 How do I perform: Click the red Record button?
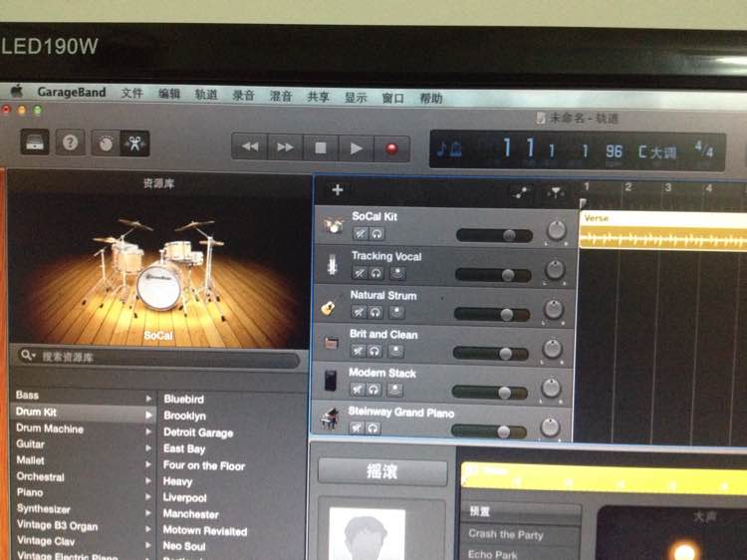(391, 149)
